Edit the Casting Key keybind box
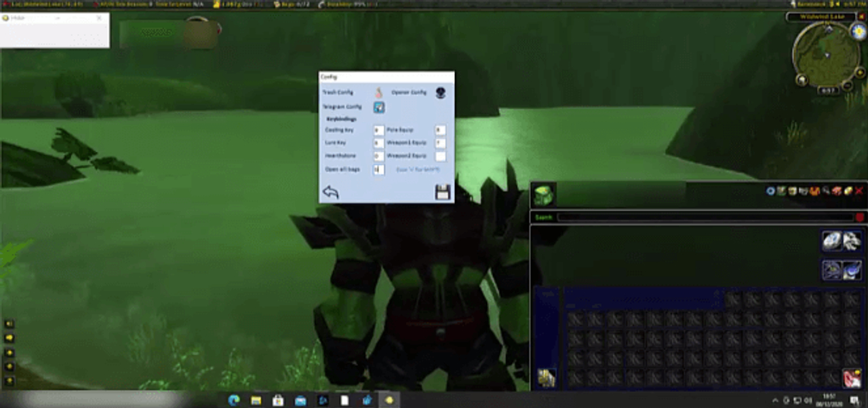 click(x=378, y=130)
